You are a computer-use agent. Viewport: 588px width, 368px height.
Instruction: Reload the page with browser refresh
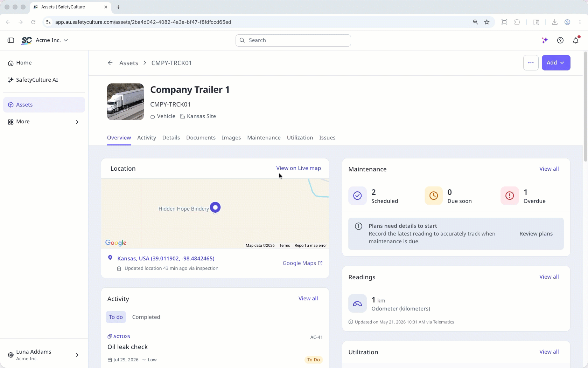coord(33,22)
